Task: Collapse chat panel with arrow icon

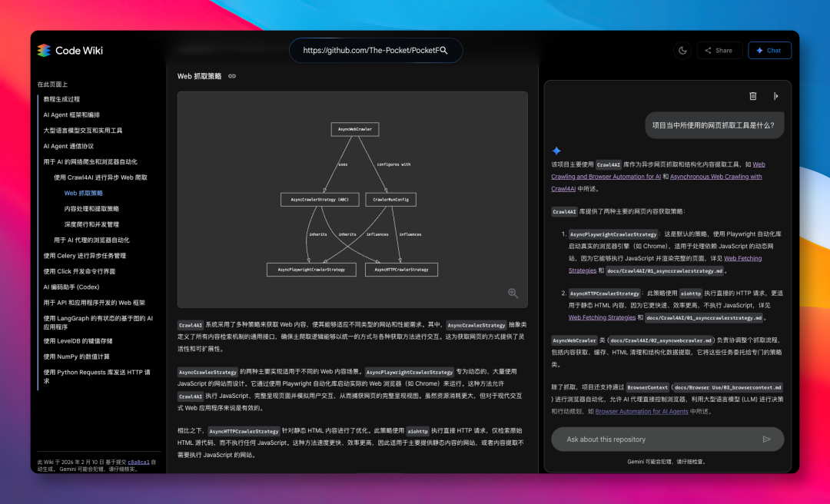Action: (x=776, y=96)
